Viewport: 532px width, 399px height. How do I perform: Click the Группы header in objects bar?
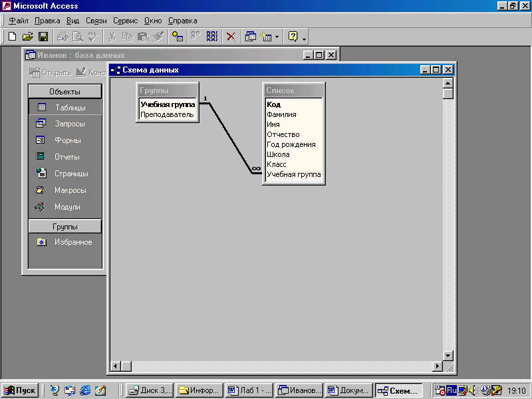(x=65, y=227)
